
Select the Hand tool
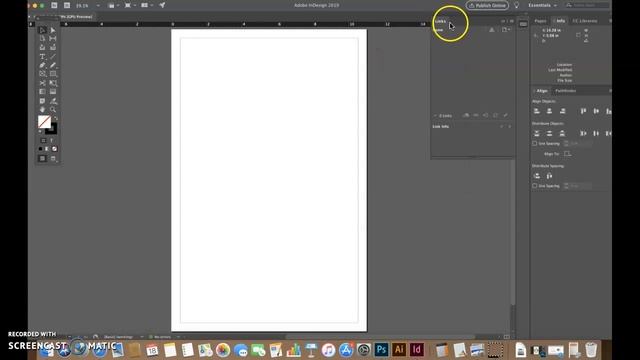[42, 110]
